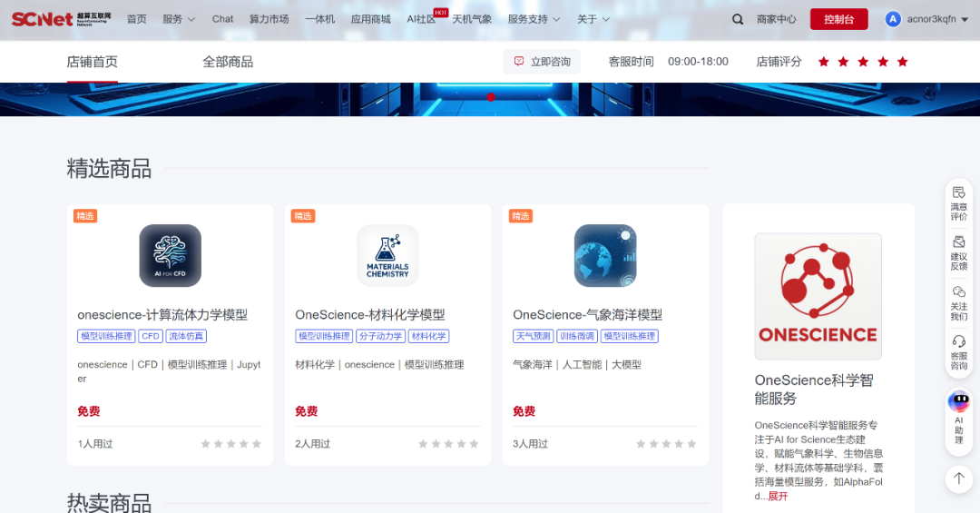The height and width of the screenshot is (513, 980).
Task: Click 免费 price on the 材料化学 card
Action: coord(307,411)
